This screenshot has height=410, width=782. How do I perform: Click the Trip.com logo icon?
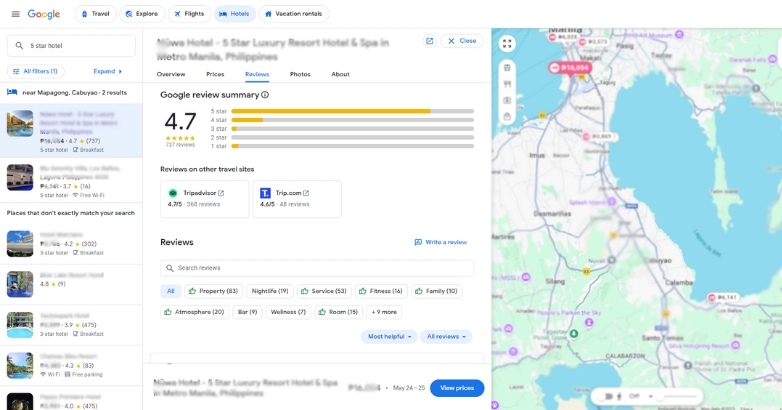click(265, 193)
